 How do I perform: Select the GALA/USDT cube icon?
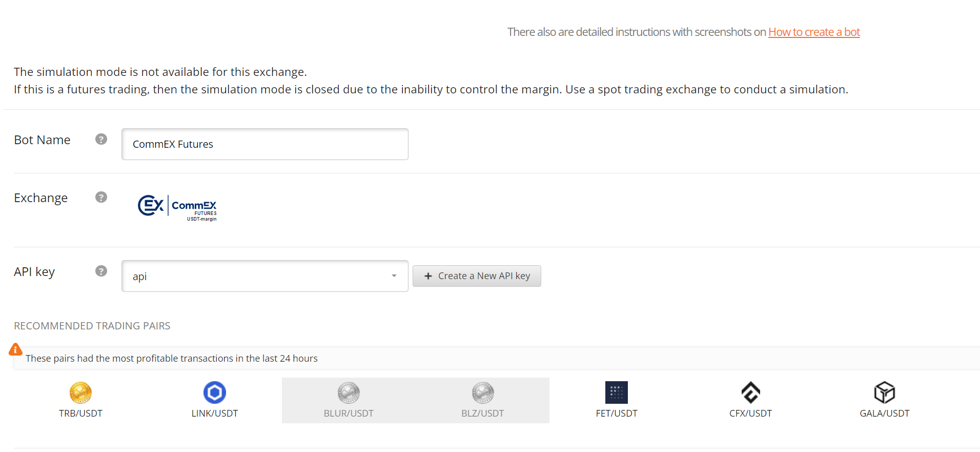click(x=885, y=392)
